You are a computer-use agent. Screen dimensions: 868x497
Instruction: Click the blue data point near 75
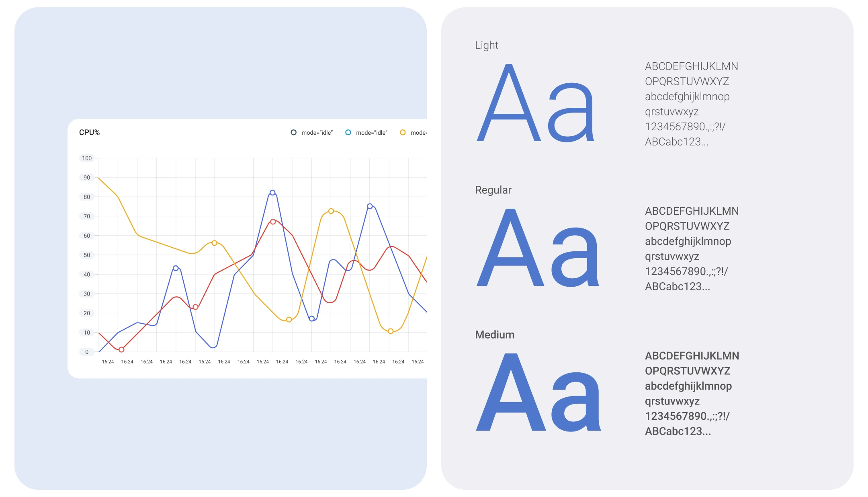tap(370, 206)
